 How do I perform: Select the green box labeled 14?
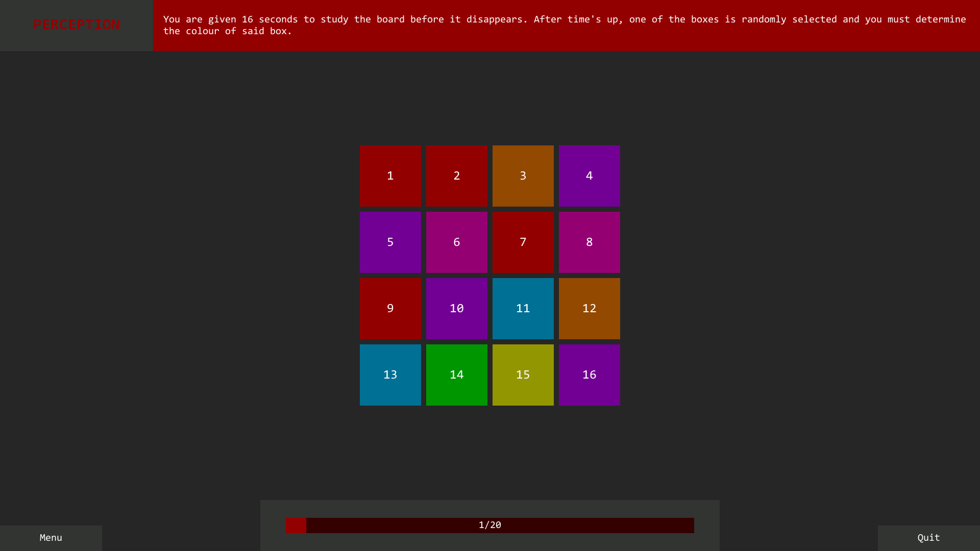coord(457,375)
